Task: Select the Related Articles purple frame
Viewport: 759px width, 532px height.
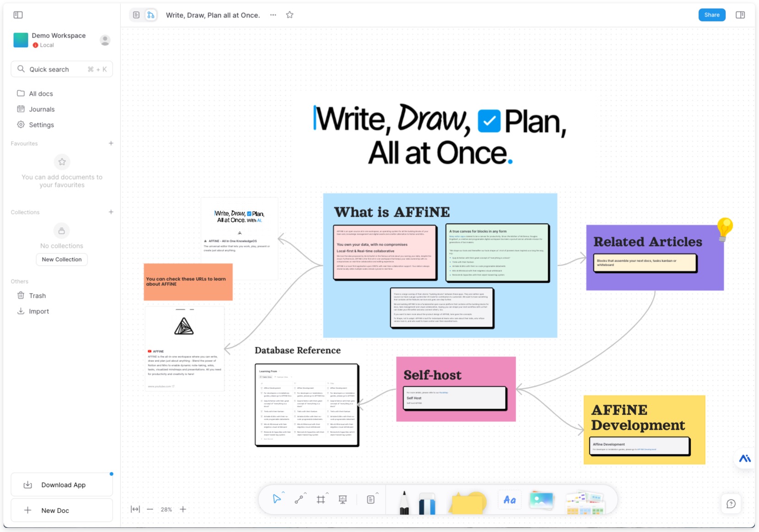Action: pyautogui.click(x=655, y=258)
